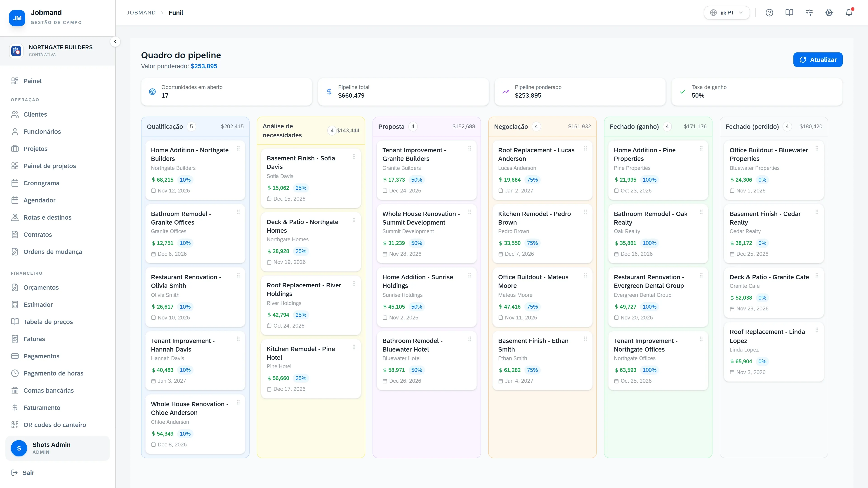The height and width of the screenshot is (488, 868).
Task: Open the sliders preferences icon
Action: (x=809, y=13)
